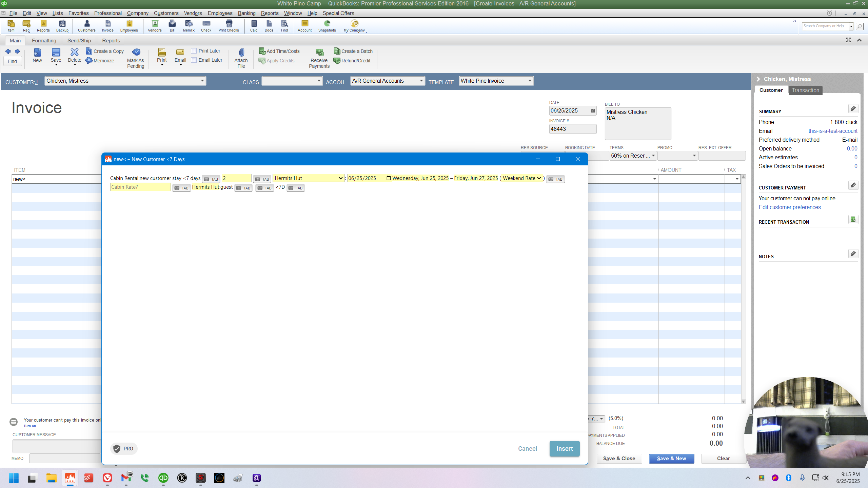Click the Mark As Pending icon
The image size is (868, 488).
tap(136, 58)
